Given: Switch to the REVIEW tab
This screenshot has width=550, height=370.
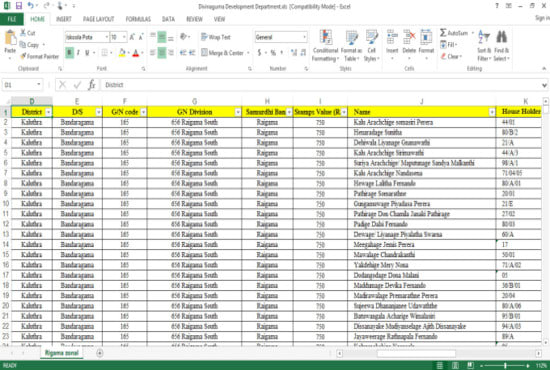Looking at the screenshot, I should tap(194, 19).
